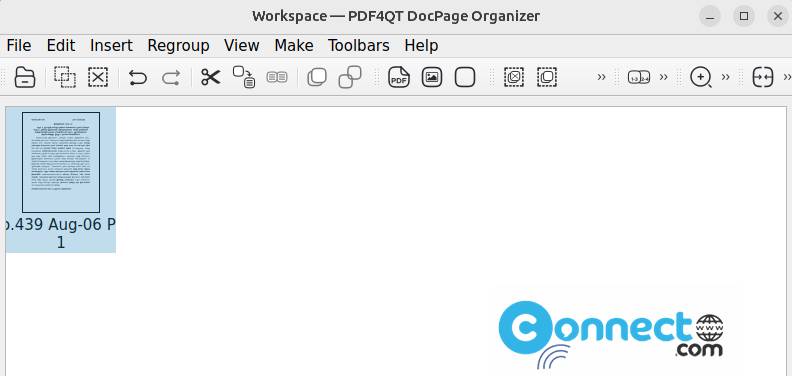This screenshot has height=376, width=792.
Task: Click the greyed Redo arrow
Action: tap(171, 77)
